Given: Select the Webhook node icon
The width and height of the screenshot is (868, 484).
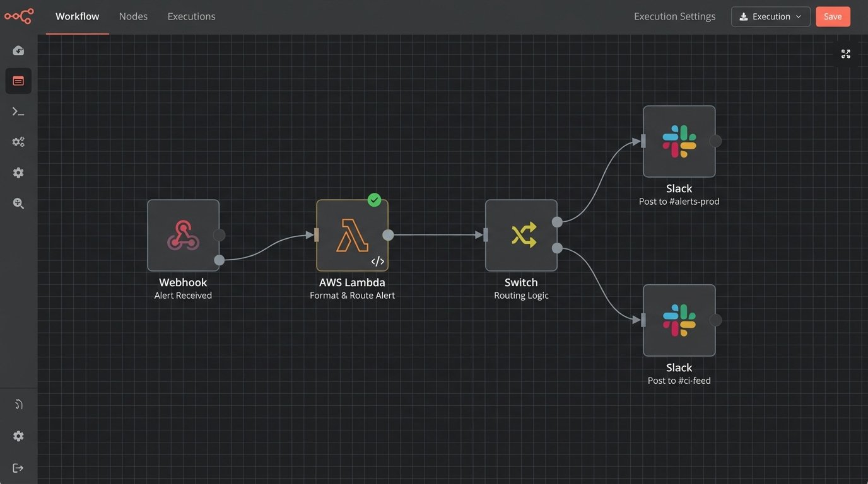Looking at the screenshot, I should [x=183, y=234].
